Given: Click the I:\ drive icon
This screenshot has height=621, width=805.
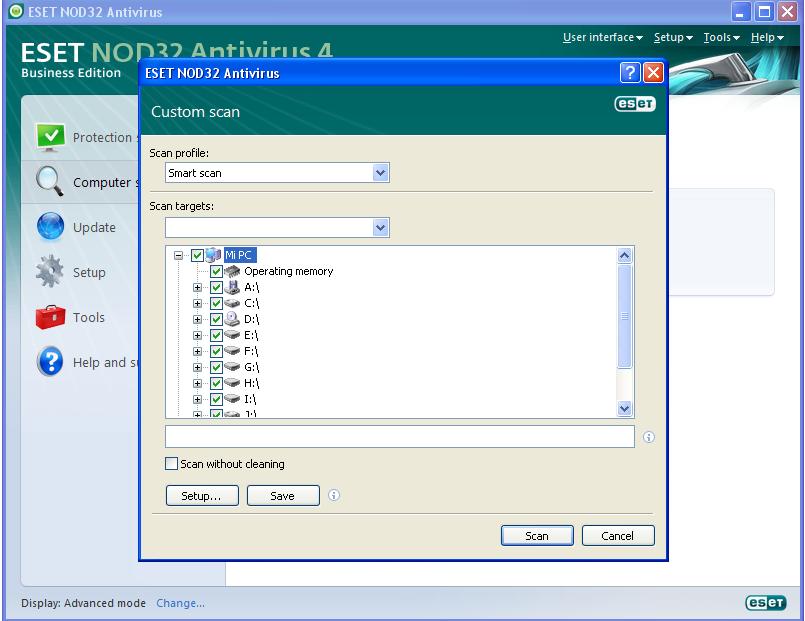Looking at the screenshot, I should tap(232, 398).
